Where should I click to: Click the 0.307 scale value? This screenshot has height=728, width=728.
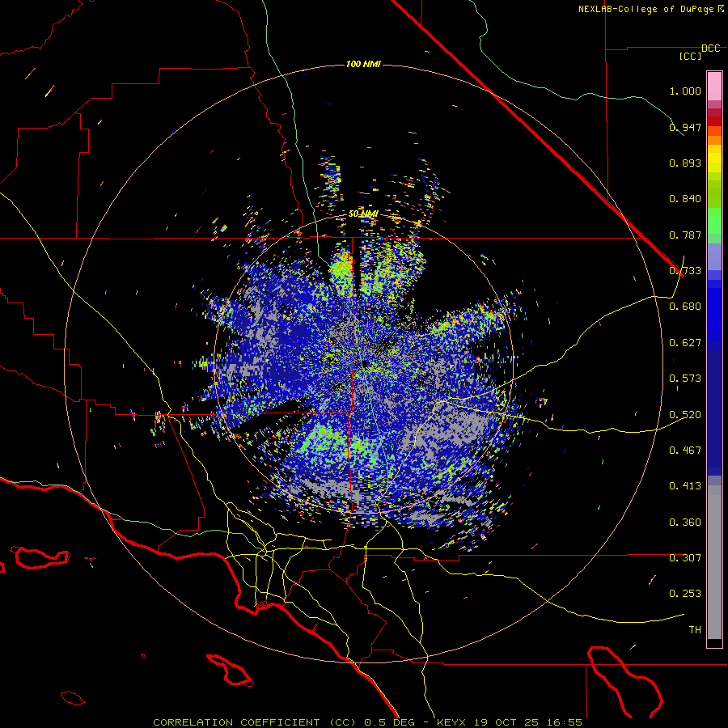click(x=685, y=558)
